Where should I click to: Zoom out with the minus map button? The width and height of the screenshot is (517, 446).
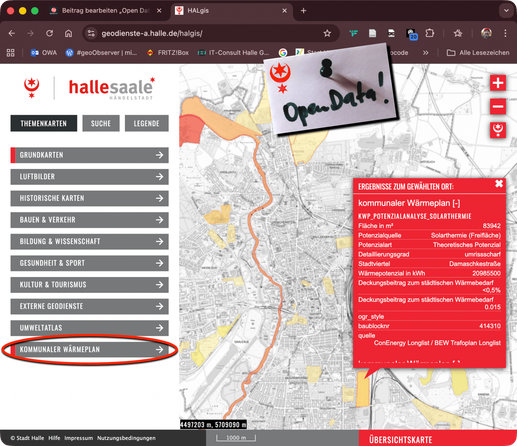498,106
